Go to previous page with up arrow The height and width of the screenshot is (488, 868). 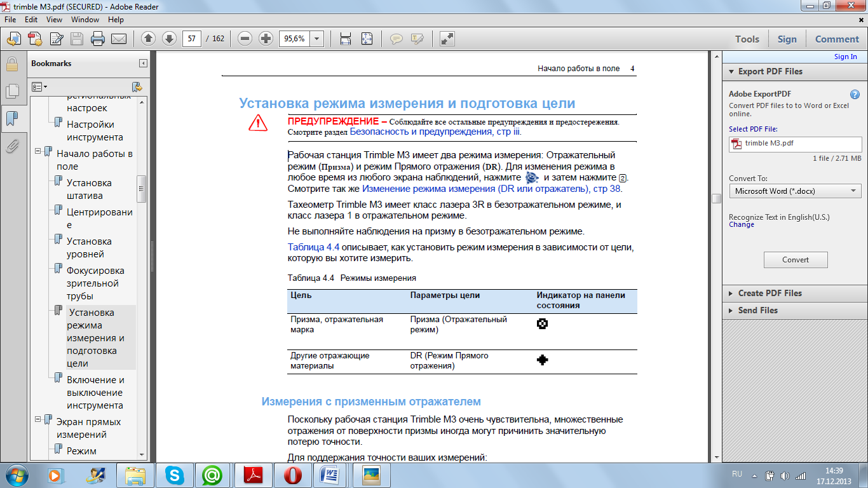pos(148,39)
